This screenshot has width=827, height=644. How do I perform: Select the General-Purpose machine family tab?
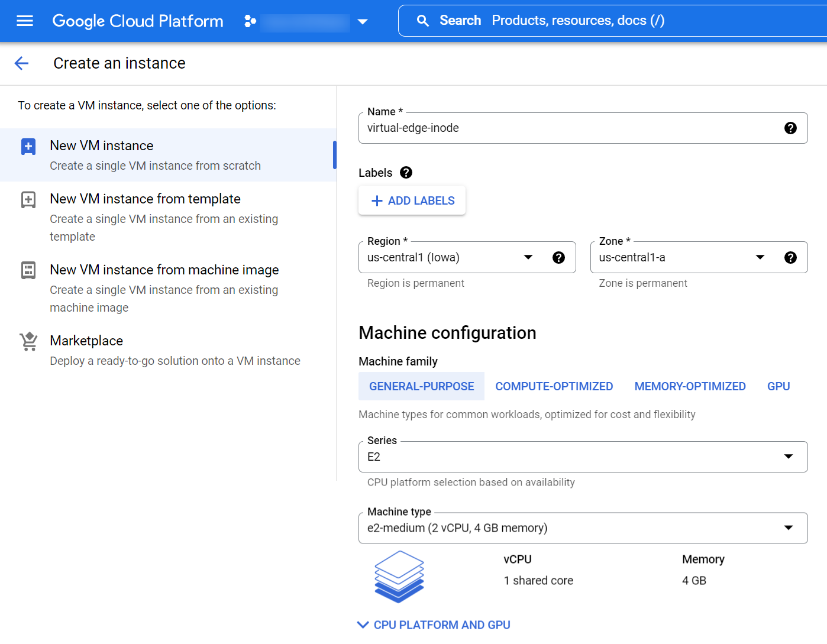click(x=422, y=386)
